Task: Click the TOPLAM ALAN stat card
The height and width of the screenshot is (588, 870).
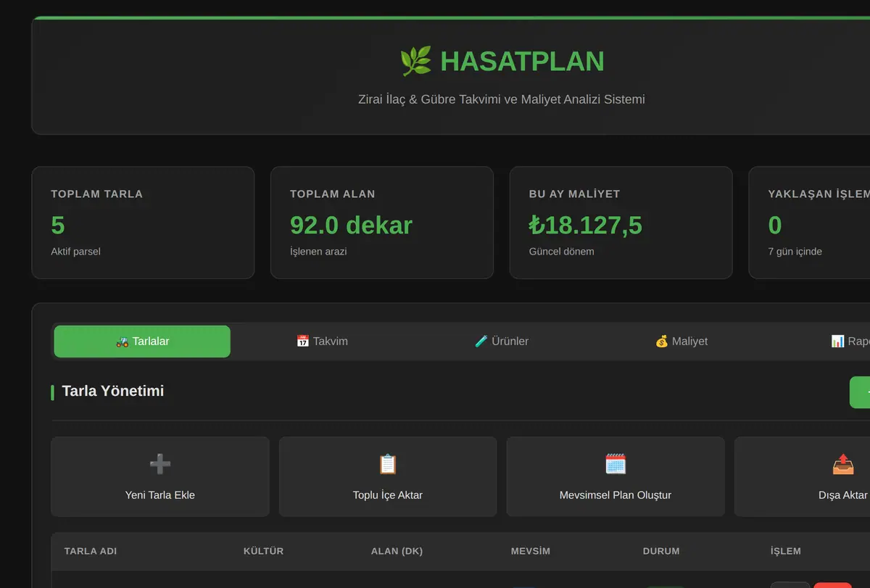Action: click(x=382, y=223)
